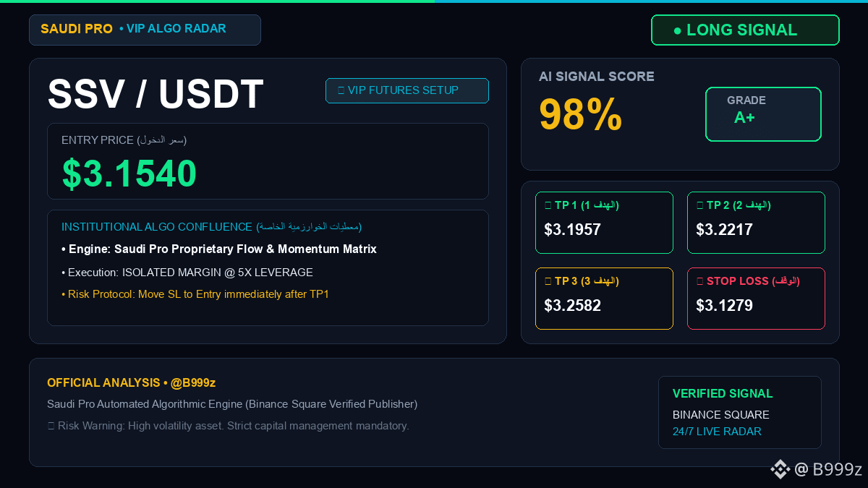Screen dimensions: 868x488
Task: Click the SAUDI PRO brand label
Action: click(77, 29)
